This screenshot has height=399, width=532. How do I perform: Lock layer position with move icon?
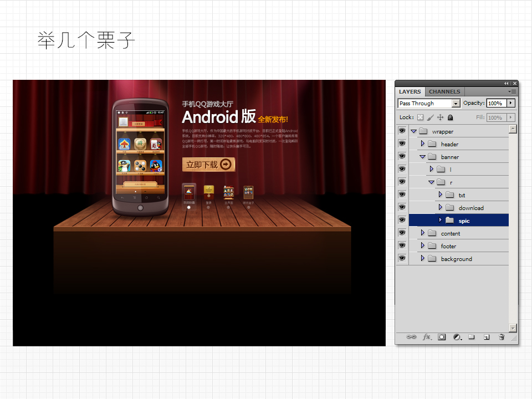(440, 117)
